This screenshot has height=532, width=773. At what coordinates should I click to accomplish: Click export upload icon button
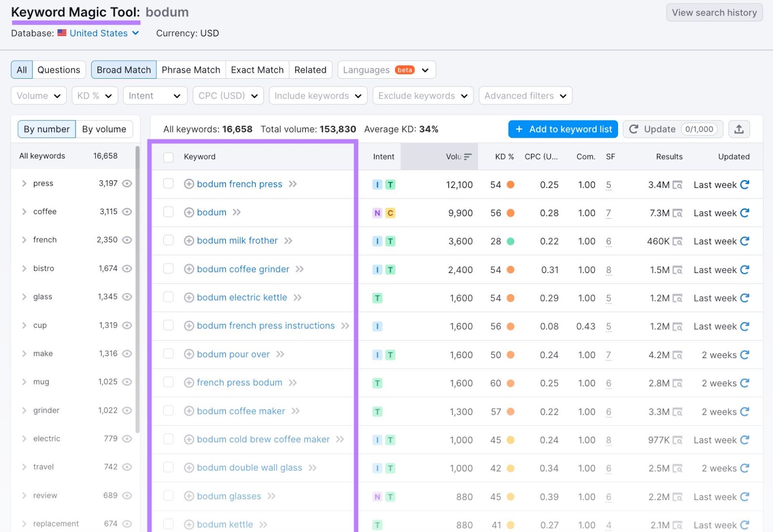[739, 129]
